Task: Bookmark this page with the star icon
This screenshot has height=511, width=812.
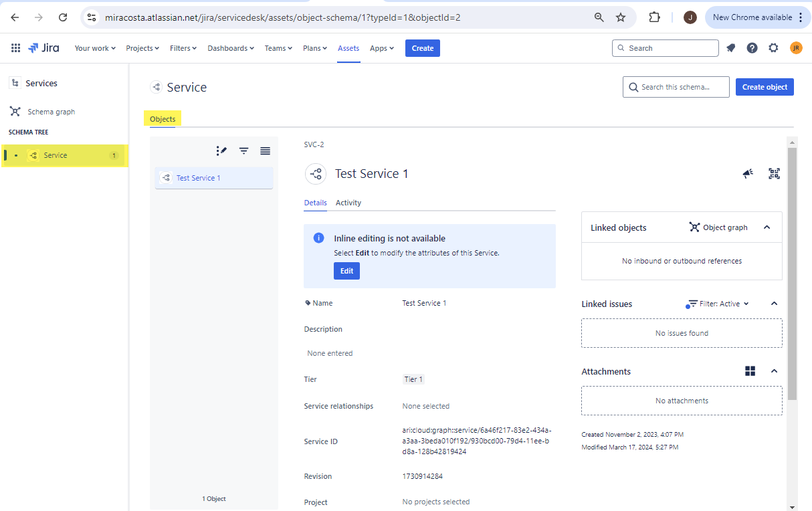Action: 621,17
